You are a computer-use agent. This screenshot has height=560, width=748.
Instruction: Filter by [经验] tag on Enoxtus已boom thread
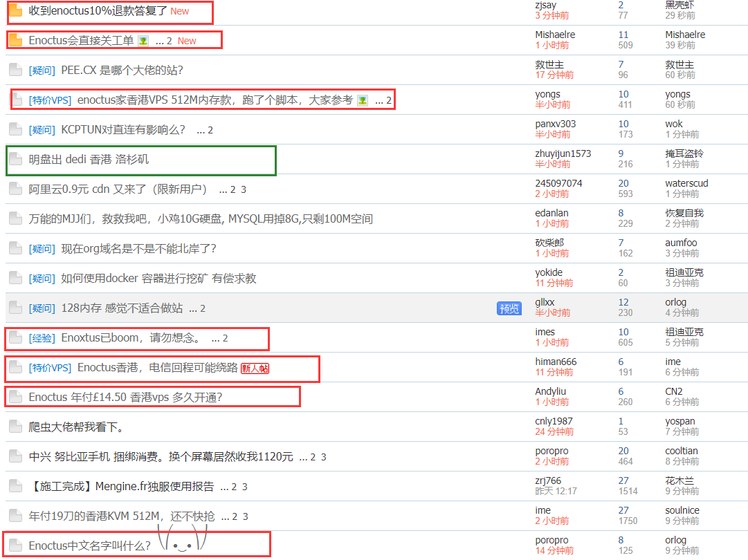click(42, 338)
